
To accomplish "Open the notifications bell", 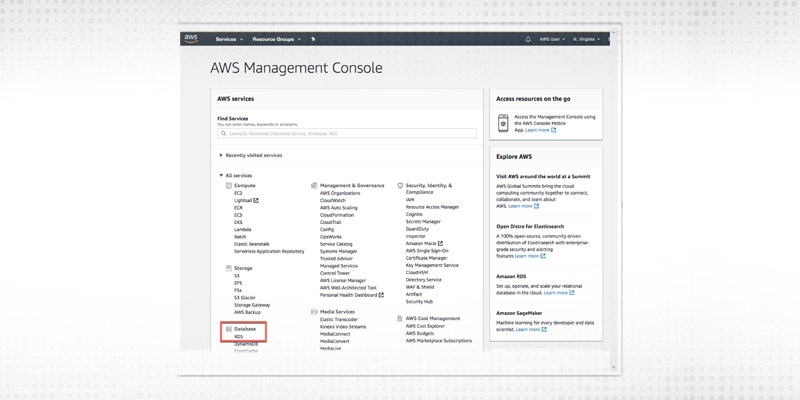I will point(528,39).
